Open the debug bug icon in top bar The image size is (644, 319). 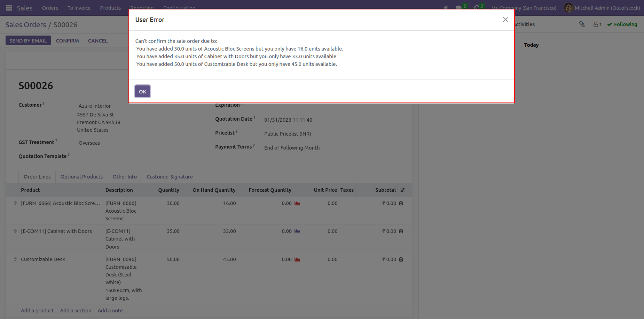click(446, 8)
